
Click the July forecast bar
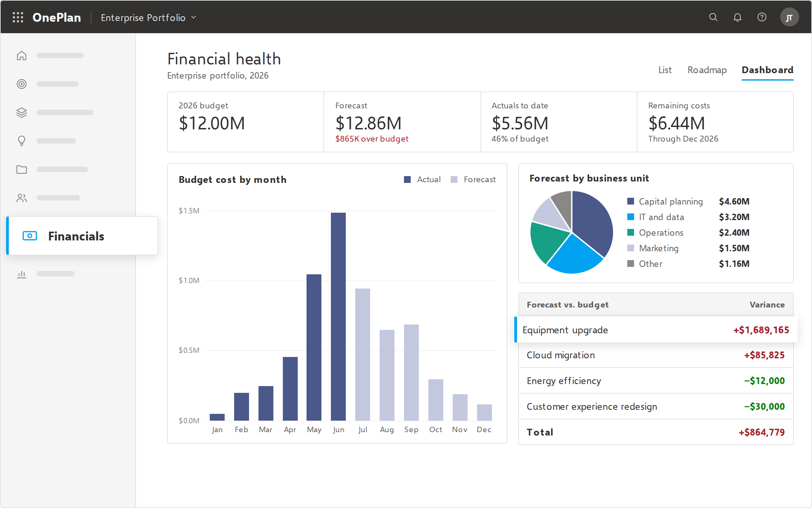(363, 355)
